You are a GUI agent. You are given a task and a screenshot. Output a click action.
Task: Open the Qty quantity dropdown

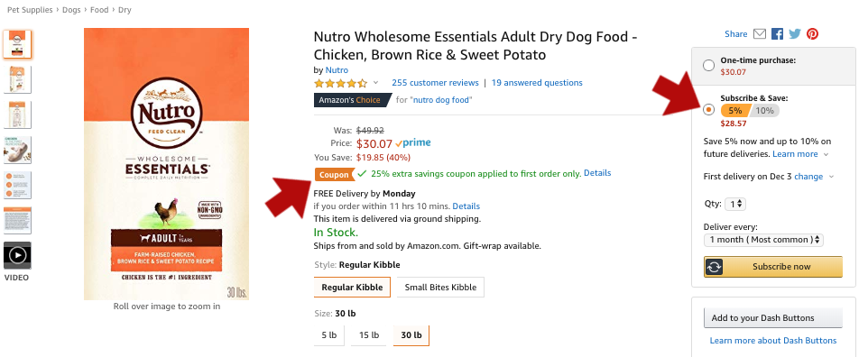tap(735, 205)
